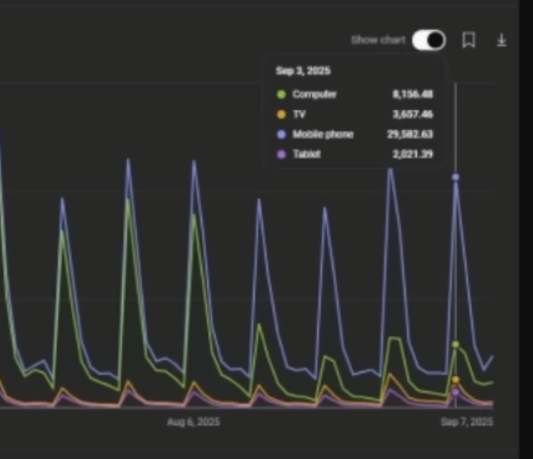This screenshot has height=459, width=533.
Task: Click the value 2,021.39
Action: [413, 154]
